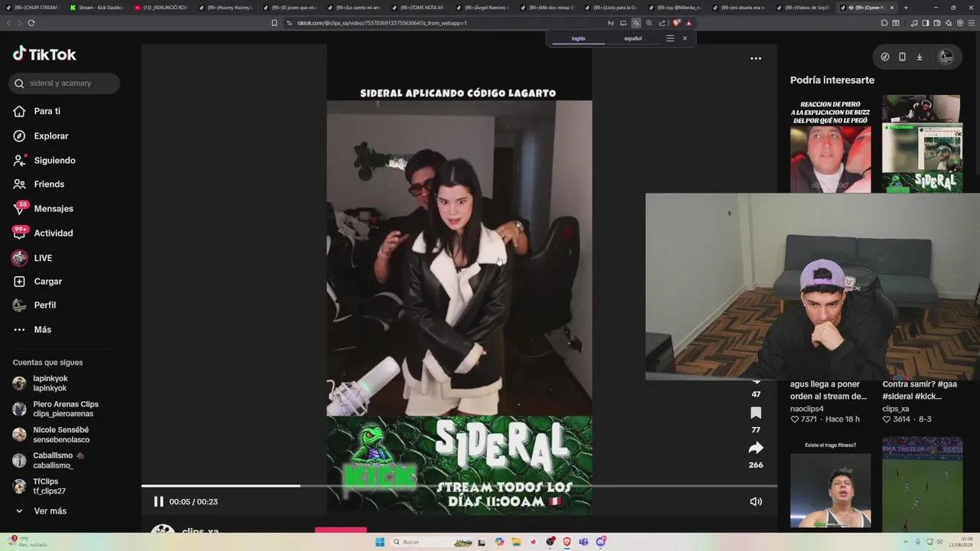Toggle the browser sidebar panel icon
Image resolution: width=980 pixels, height=551 pixels.
(x=926, y=23)
